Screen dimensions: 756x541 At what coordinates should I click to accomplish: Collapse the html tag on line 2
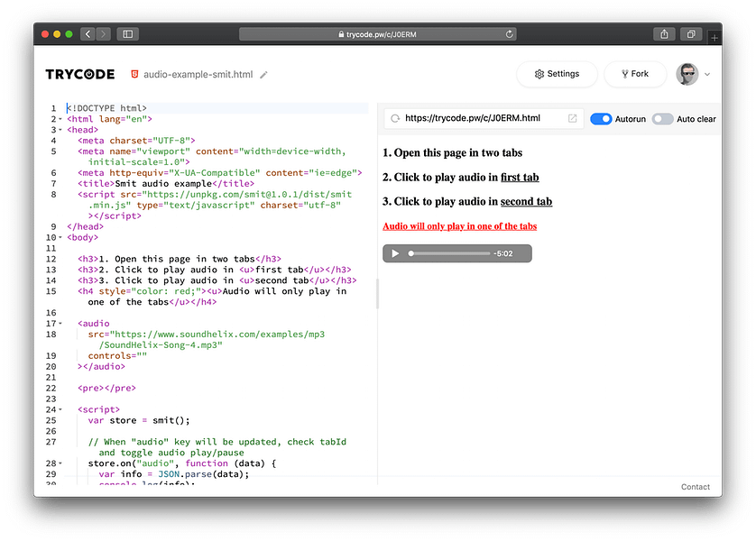pos(60,119)
